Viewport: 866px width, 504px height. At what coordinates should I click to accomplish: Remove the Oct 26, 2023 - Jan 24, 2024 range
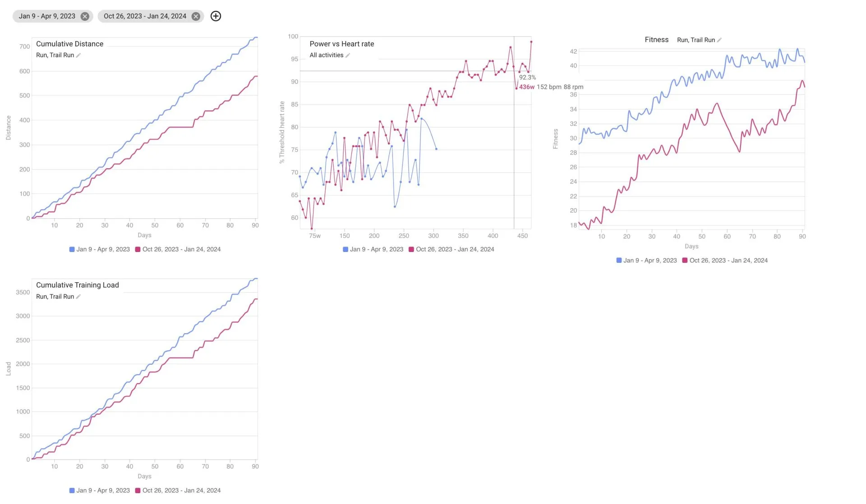[x=196, y=16]
